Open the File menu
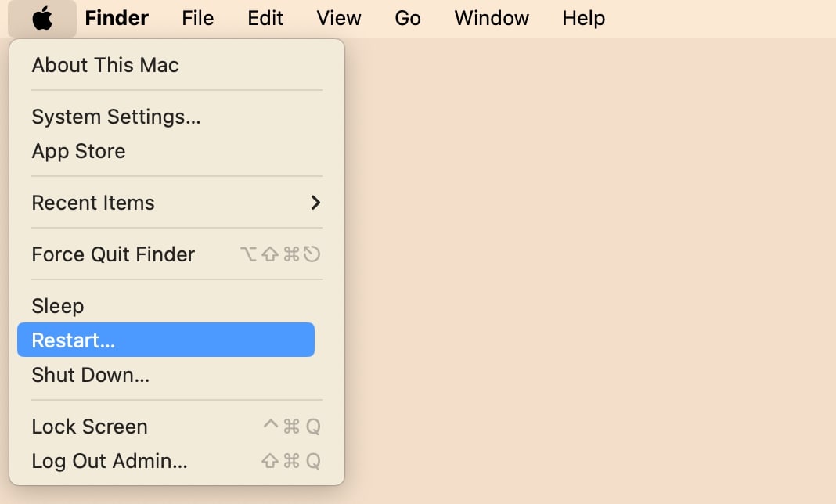Screen dimensions: 836x504 (x=197, y=18)
